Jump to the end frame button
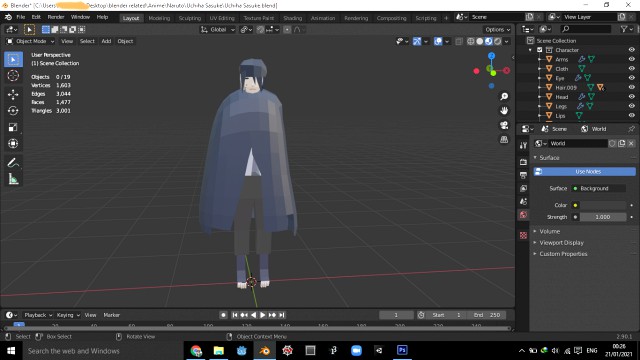This screenshot has height=360, width=640. coord(281,315)
